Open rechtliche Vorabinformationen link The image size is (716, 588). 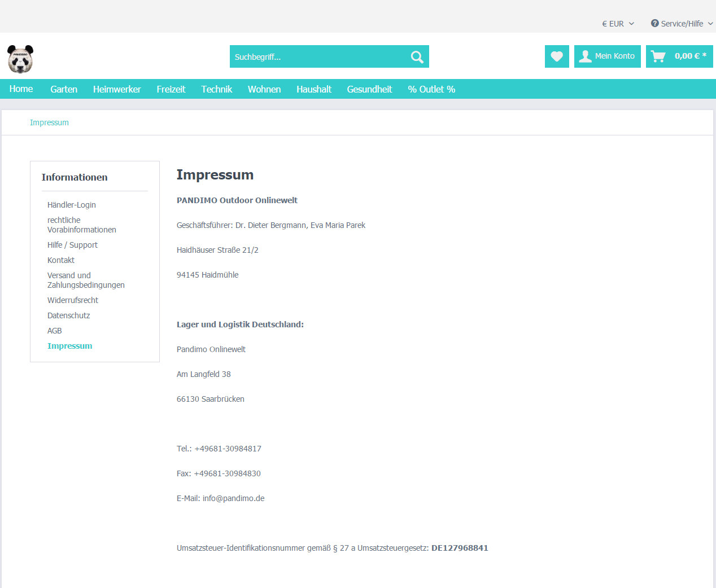(x=82, y=225)
